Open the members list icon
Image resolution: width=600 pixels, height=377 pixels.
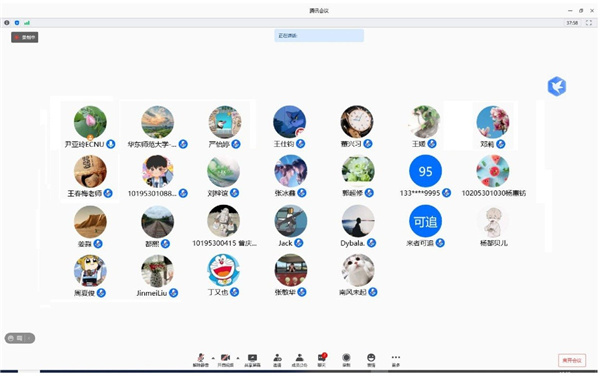(299, 360)
